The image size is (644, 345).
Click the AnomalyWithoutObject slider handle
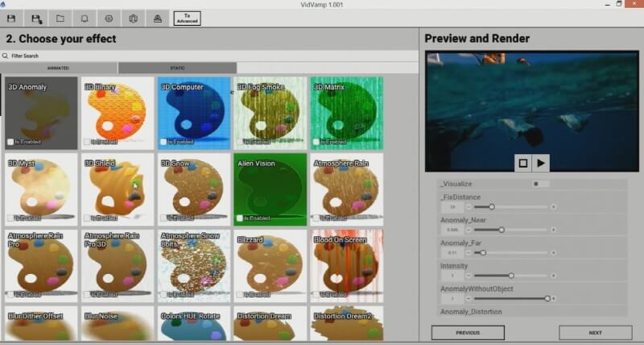click(547, 298)
